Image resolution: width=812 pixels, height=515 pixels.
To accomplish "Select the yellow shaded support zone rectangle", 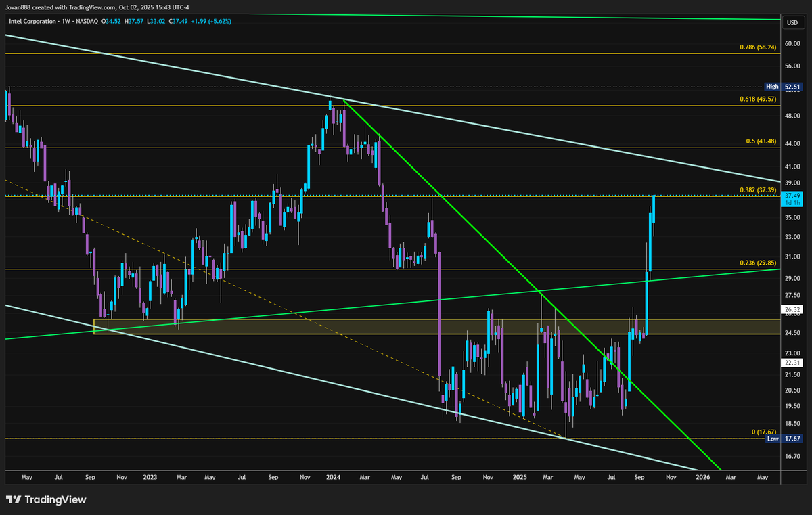I will tap(437, 326).
